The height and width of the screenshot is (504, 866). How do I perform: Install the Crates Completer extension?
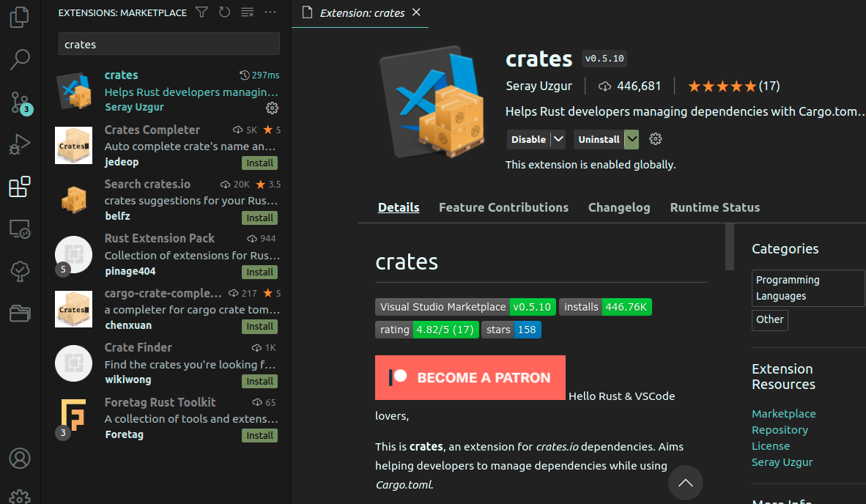pos(259,163)
